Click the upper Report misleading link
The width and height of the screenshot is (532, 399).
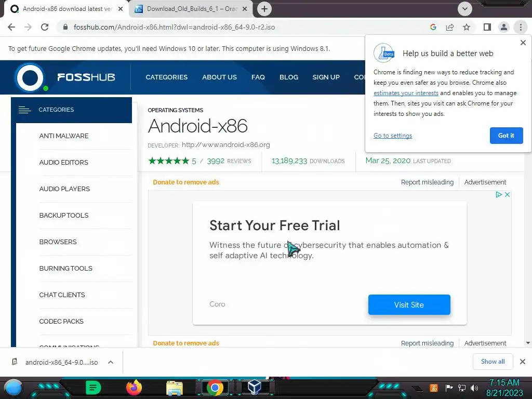click(x=427, y=182)
